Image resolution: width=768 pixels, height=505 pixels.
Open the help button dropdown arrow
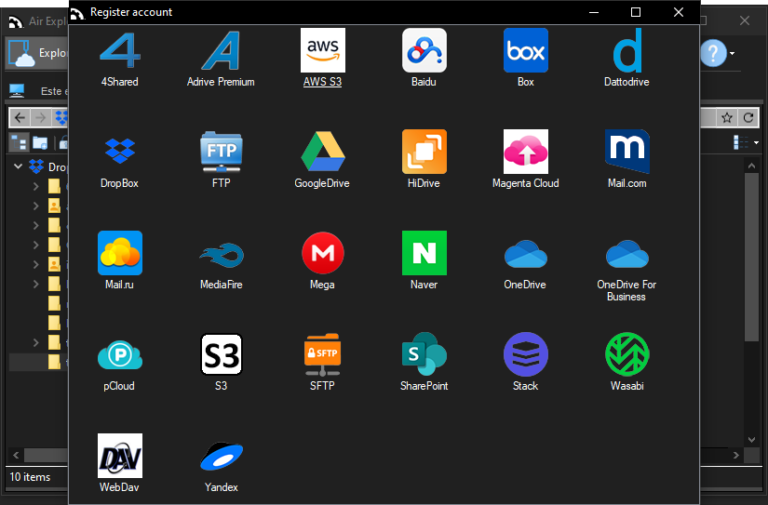(732, 53)
